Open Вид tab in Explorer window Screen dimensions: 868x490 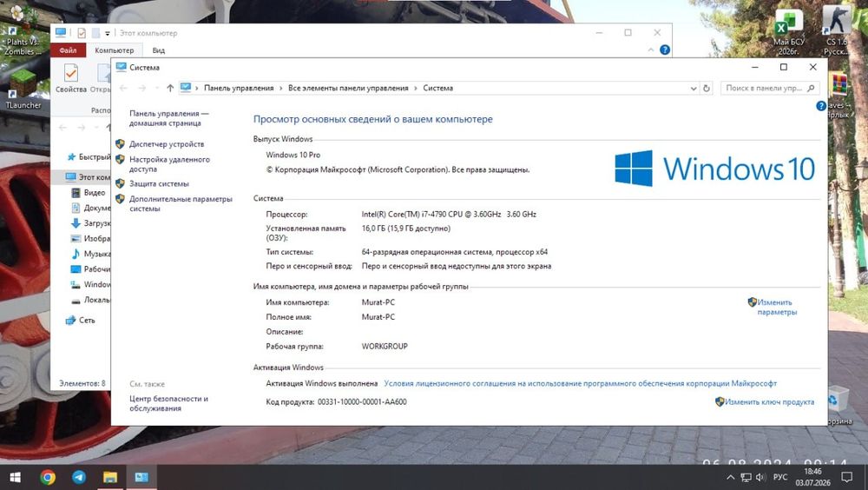click(158, 50)
